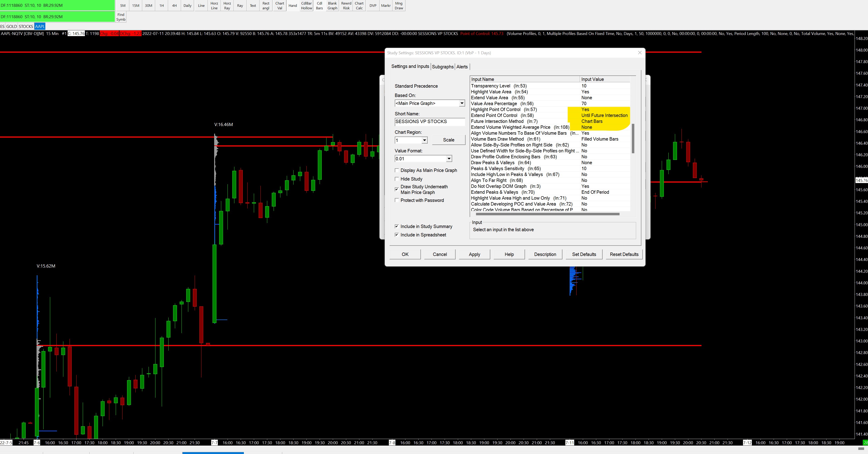
Task: Activate the Rect angl drawing tool
Action: tap(265, 5)
